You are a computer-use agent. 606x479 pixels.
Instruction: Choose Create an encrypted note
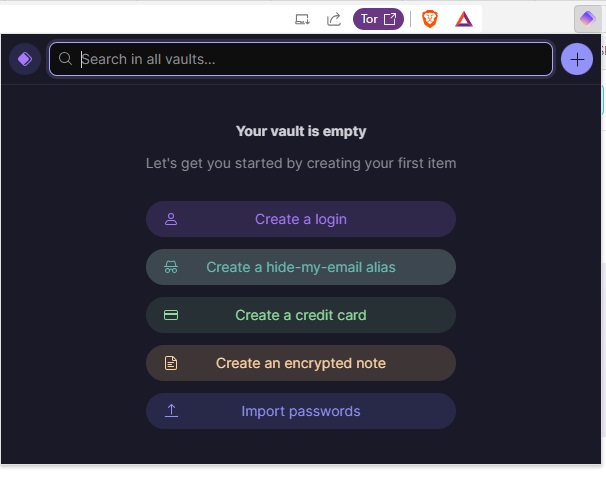tap(301, 363)
